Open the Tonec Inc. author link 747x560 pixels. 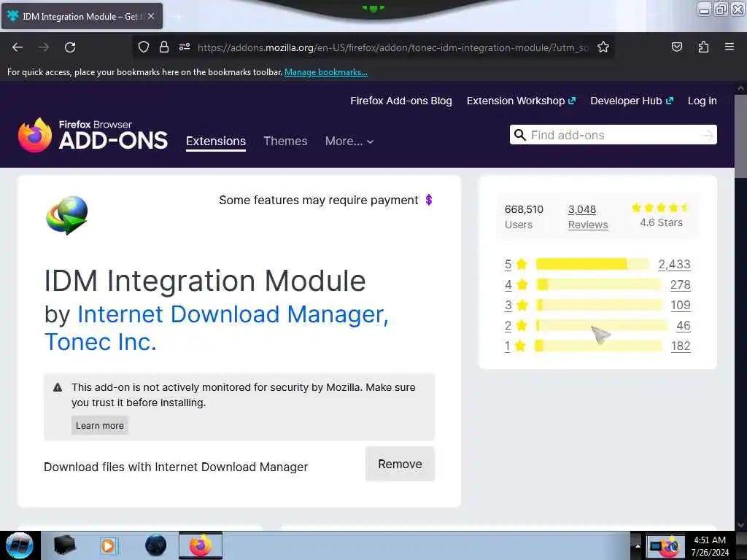[x=100, y=342]
